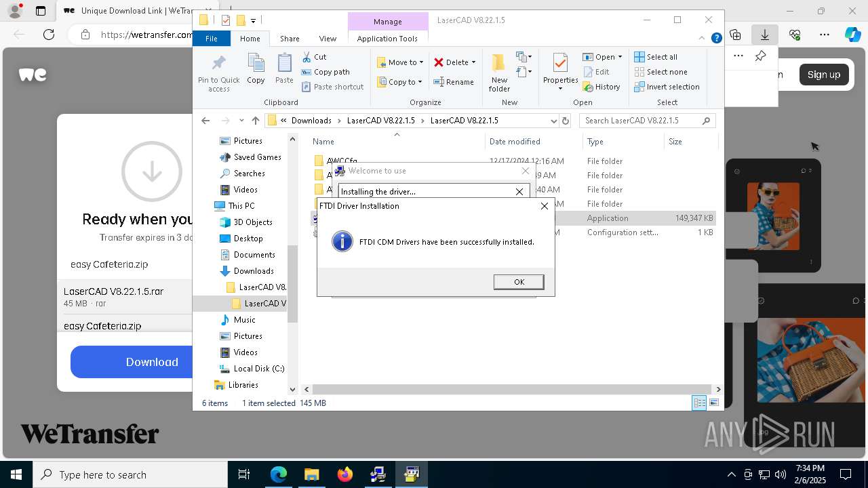Click History in Open group
Viewport: 868px width, 488px height.
coord(601,87)
